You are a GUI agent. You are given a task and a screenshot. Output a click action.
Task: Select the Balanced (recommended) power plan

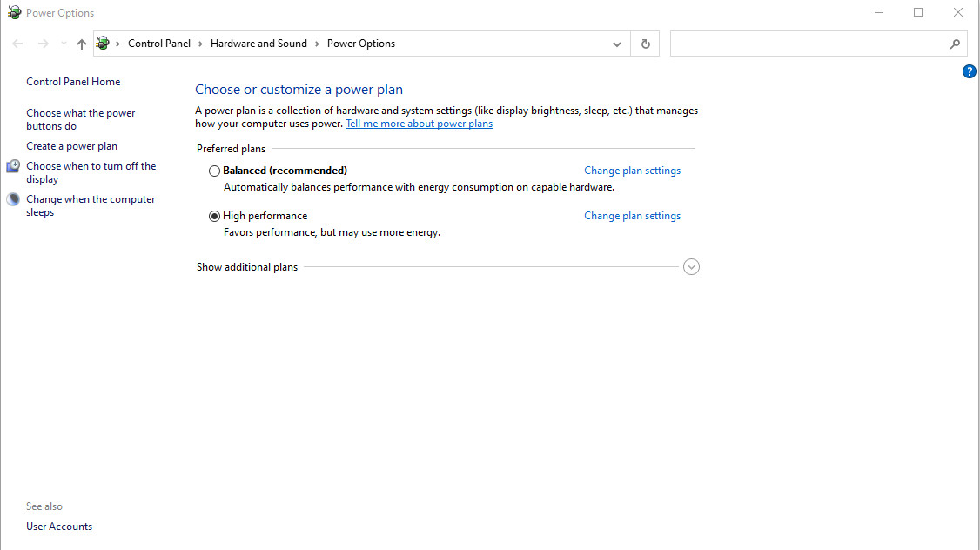coord(215,171)
